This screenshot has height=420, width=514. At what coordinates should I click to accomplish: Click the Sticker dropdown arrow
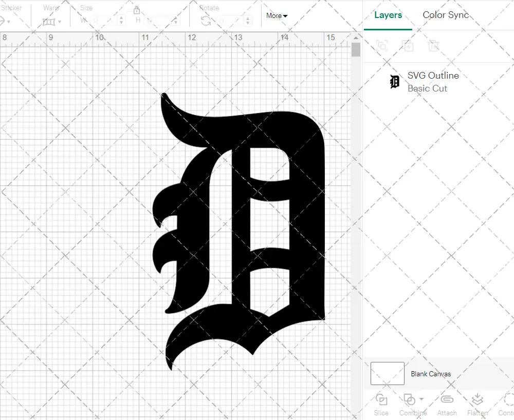[9, 22]
